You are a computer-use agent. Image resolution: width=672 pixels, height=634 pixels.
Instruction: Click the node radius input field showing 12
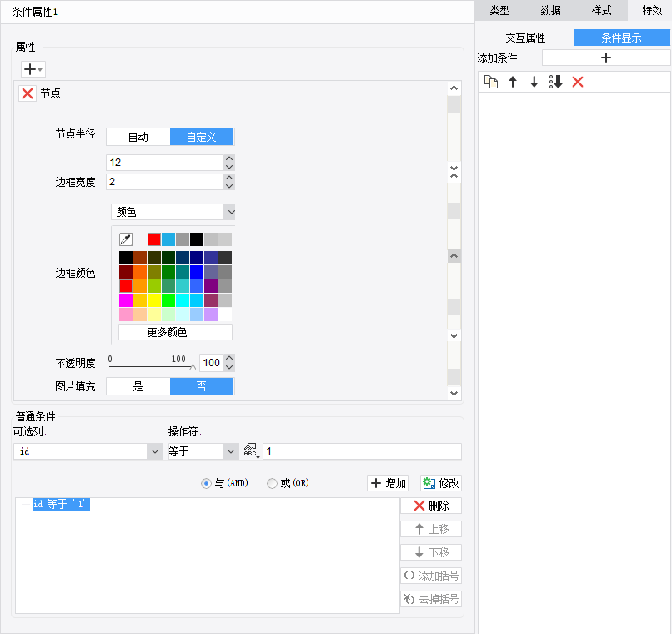tap(165, 163)
